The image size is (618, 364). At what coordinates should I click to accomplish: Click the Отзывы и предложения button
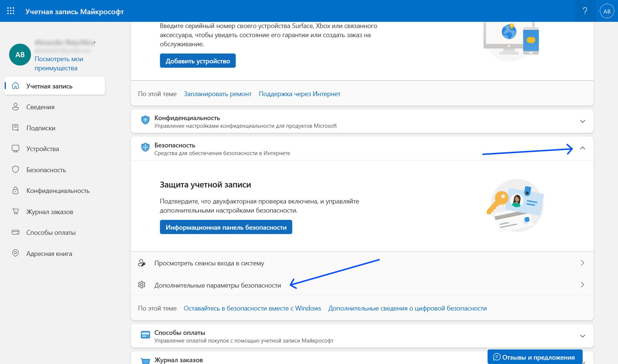(535, 357)
